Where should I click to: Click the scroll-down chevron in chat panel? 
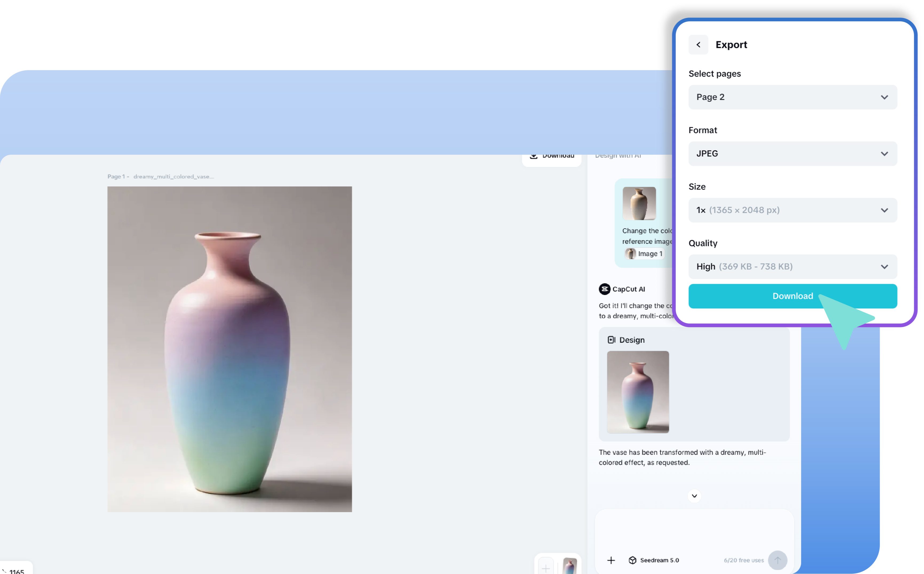tap(694, 496)
